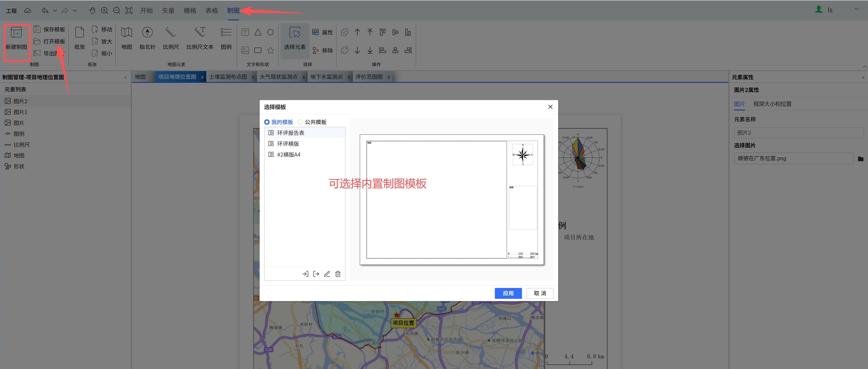Click the import template icon
The image size is (868, 369).
pos(305,274)
